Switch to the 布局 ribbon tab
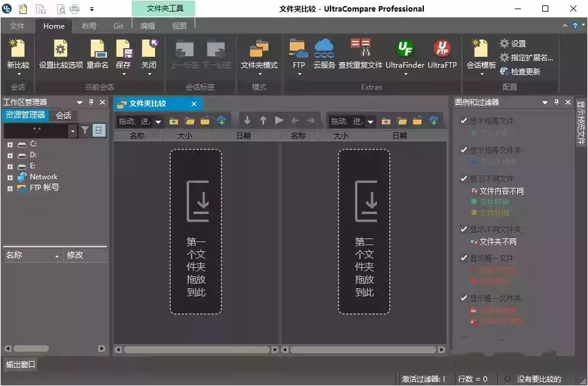Image resolution: width=588 pixels, height=386 pixels. pos(89,26)
